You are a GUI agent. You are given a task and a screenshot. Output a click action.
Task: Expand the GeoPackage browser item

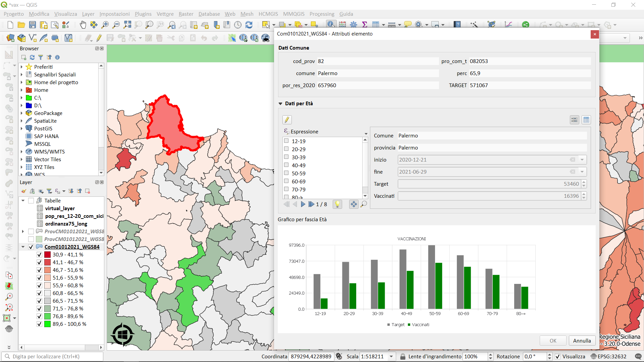pyautogui.click(x=22, y=113)
